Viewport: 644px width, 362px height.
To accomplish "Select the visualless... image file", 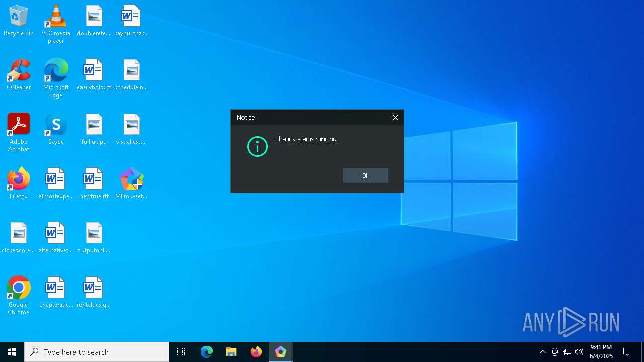I will point(131,130).
